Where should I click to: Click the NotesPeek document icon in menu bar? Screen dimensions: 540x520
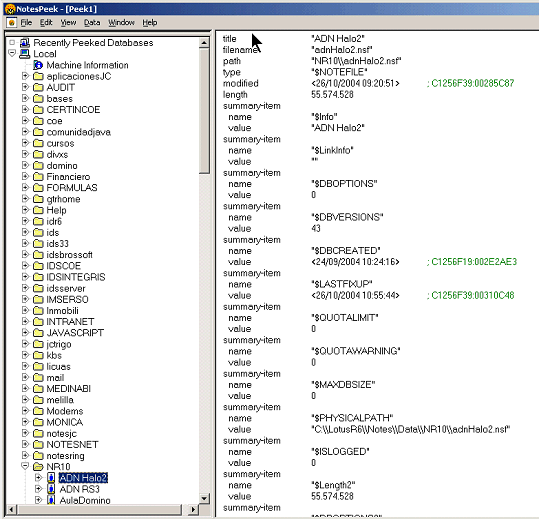point(11,23)
